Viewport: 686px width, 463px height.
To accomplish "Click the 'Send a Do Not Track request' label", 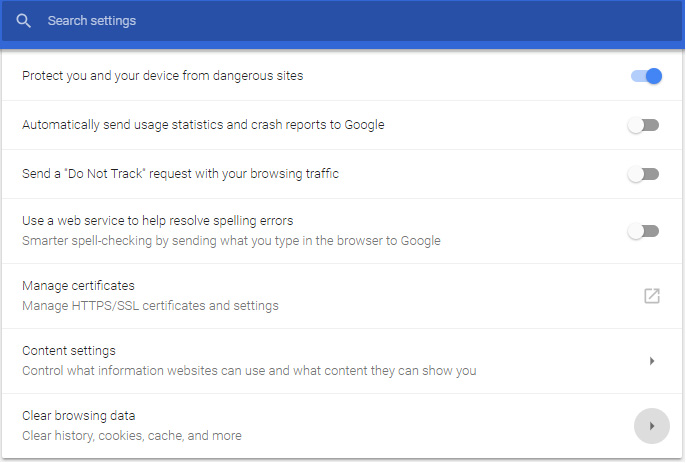I will [x=181, y=174].
